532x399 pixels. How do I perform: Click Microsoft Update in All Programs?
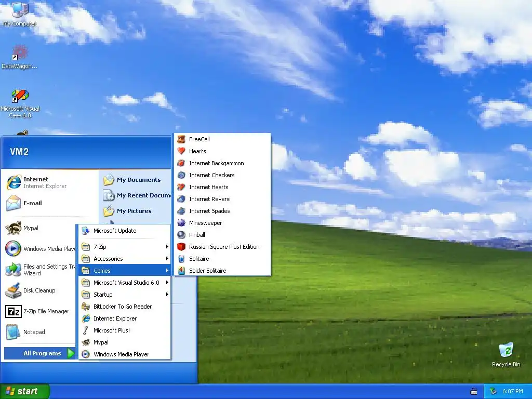tap(125, 231)
